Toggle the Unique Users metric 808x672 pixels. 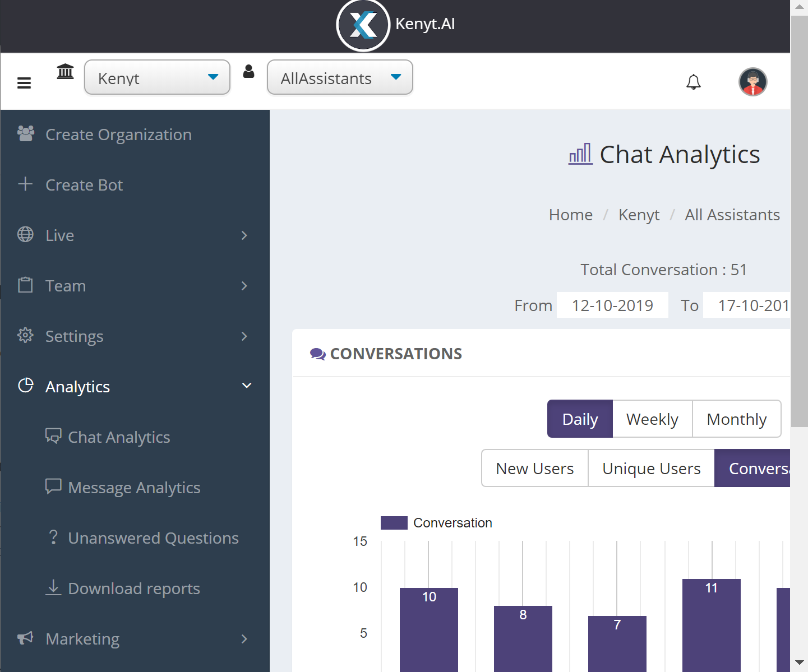[651, 468]
